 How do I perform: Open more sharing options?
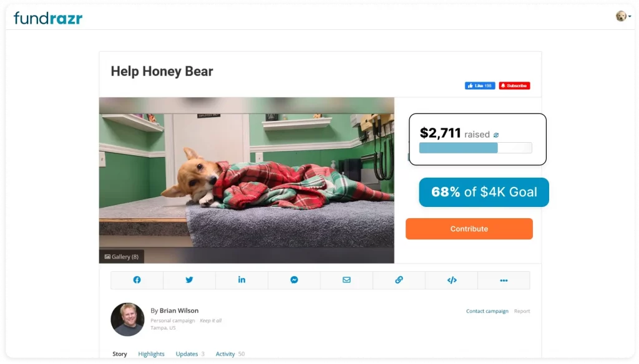pos(504,280)
